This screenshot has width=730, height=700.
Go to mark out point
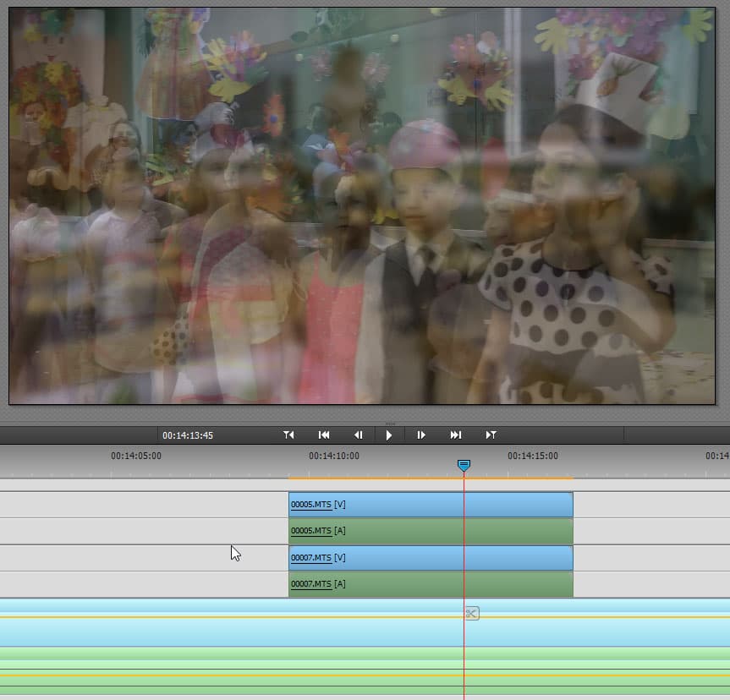click(491, 435)
